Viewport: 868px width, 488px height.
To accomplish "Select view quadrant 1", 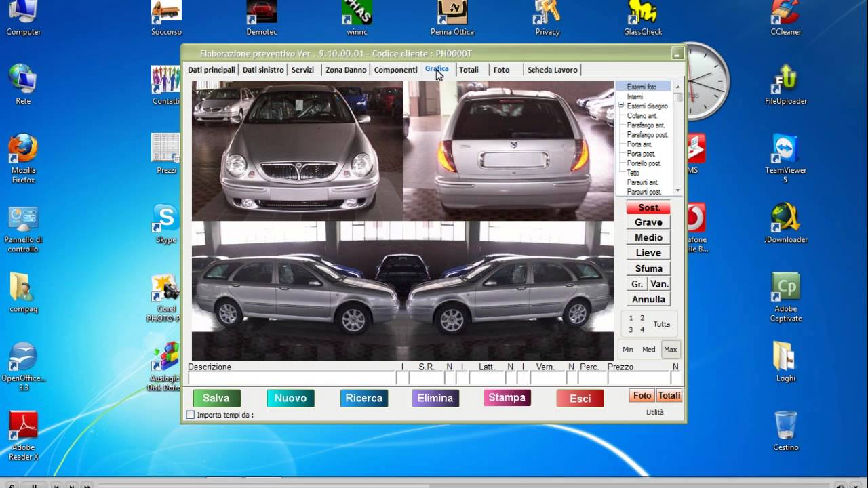I will (x=631, y=318).
